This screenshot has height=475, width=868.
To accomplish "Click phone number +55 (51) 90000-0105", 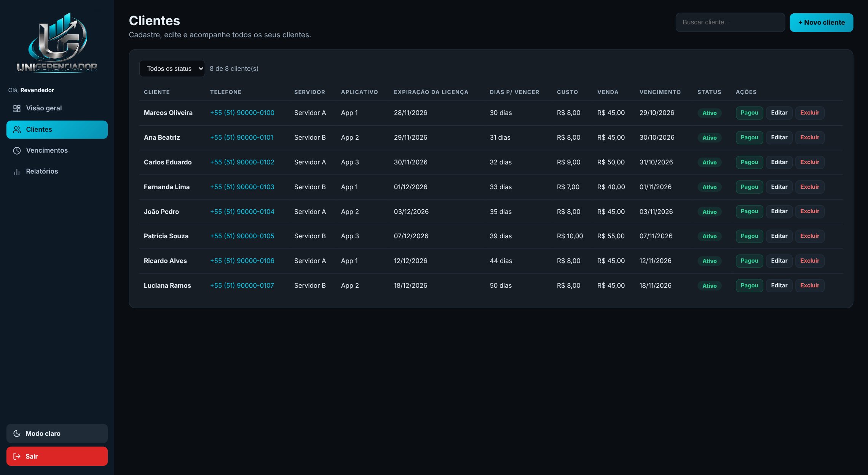I will [x=242, y=236].
